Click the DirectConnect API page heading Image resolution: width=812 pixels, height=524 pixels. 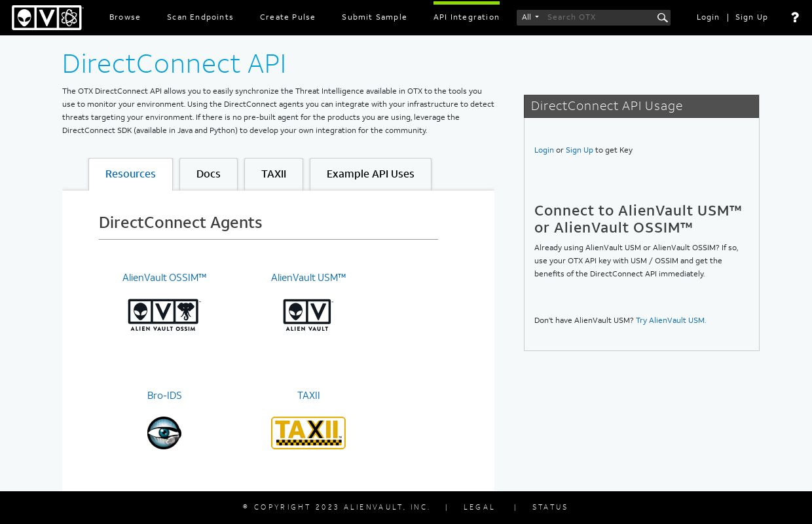tap(174, 64)
